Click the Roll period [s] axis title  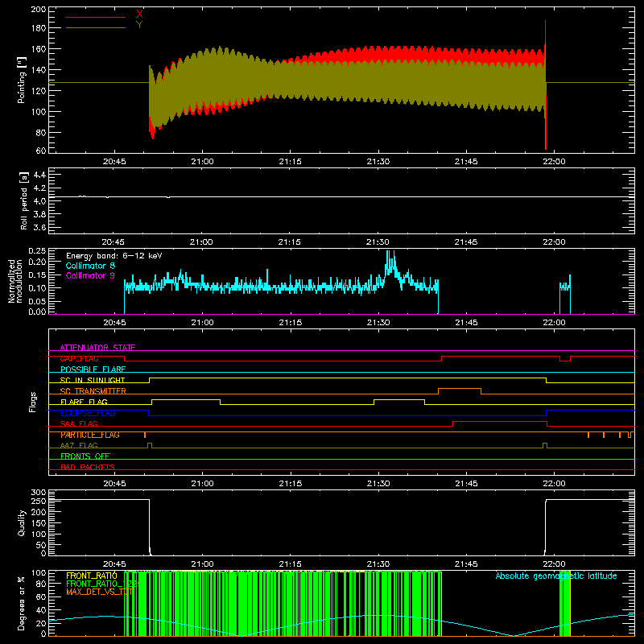pos(23,200)
